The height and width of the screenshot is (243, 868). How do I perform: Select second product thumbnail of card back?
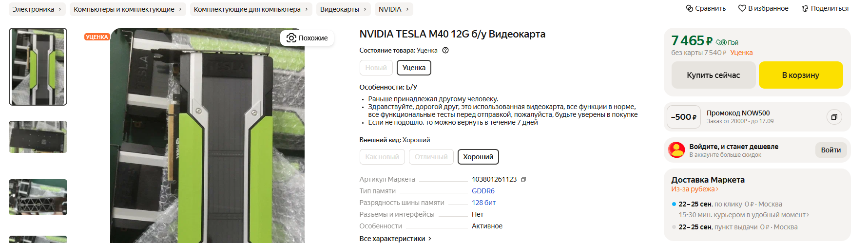coord(38,137)
